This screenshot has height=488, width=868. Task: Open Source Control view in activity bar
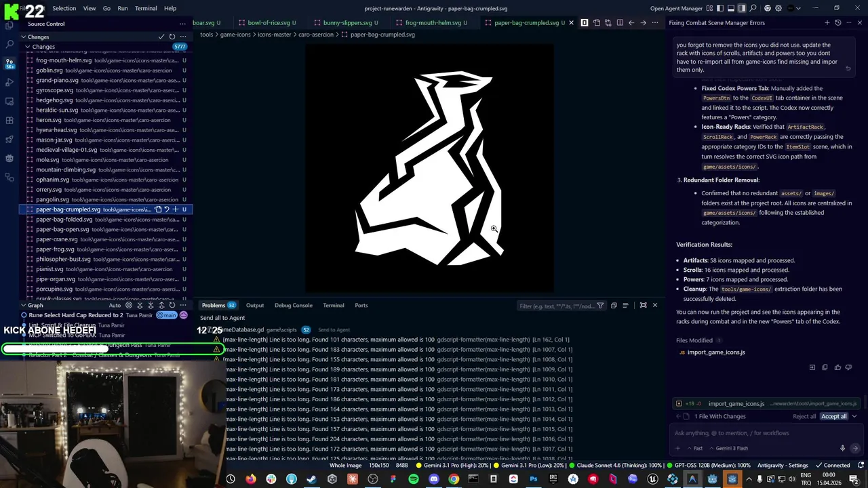click(9, 63)
